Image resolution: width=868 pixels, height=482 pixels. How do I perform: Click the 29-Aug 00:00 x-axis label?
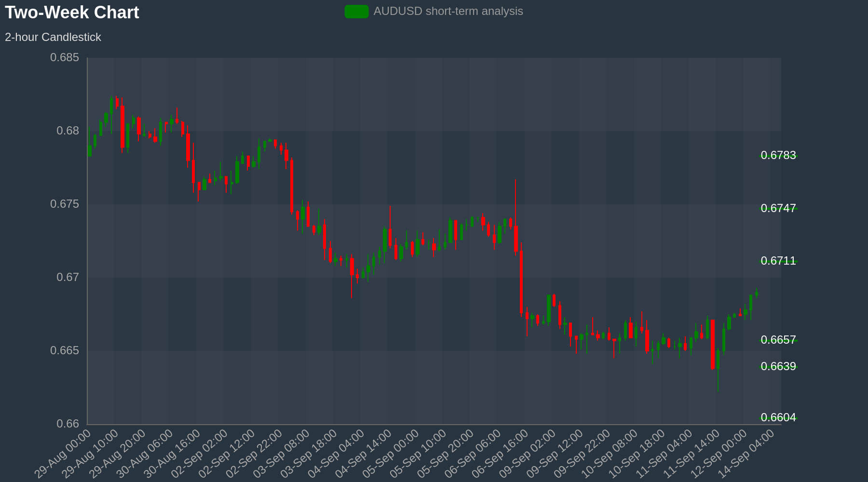pos(63,454)
